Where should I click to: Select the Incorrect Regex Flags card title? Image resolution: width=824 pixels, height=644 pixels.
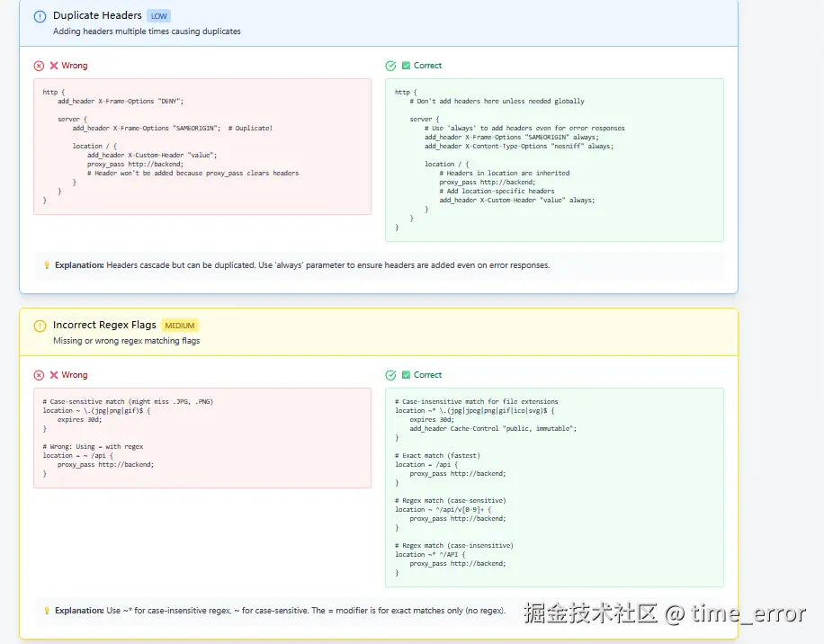104,325
